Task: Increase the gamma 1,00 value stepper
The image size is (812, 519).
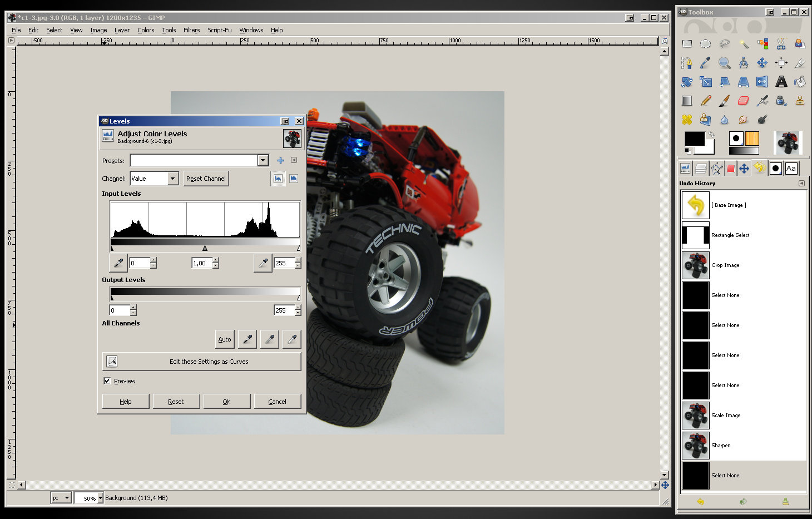Action: pos(216,260)
